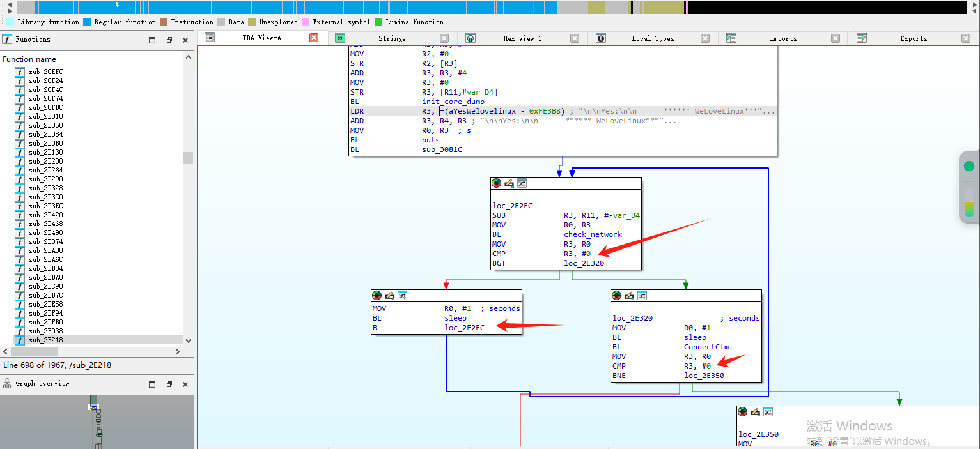Click ConnectCfm call in loc_2E320 node

[706, 347]
